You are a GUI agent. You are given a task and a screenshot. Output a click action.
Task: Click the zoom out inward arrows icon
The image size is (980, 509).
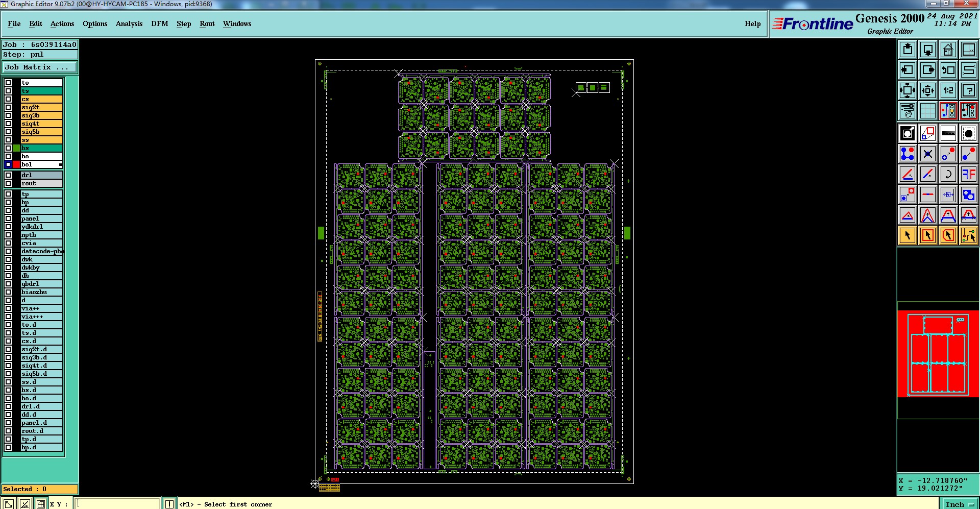[928, 90]
